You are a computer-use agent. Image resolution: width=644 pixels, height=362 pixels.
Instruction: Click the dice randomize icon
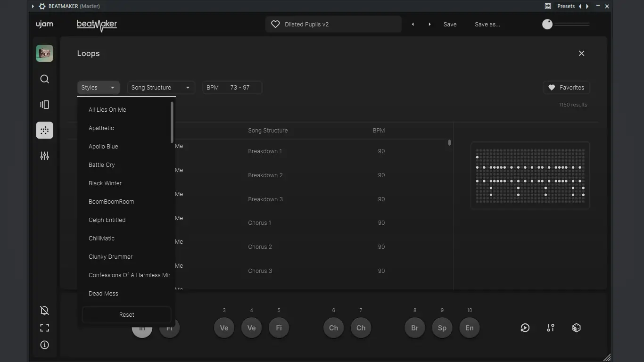point(576,328)
